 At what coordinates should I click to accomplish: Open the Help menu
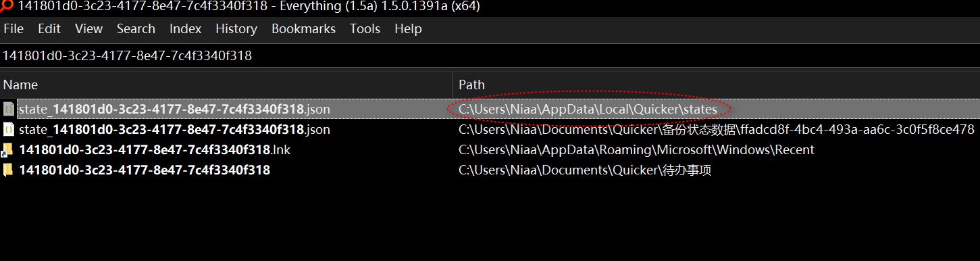(x=408, y=28)
